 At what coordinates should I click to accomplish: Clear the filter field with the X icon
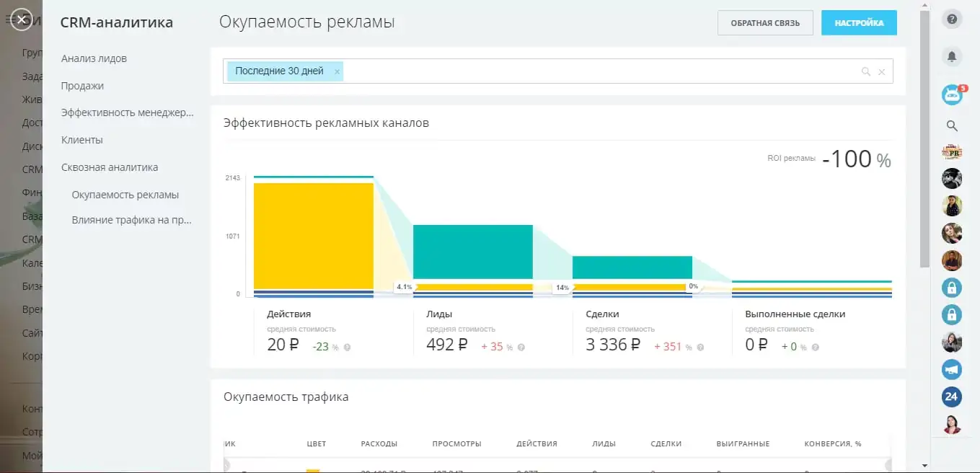[x=881, y=71]
